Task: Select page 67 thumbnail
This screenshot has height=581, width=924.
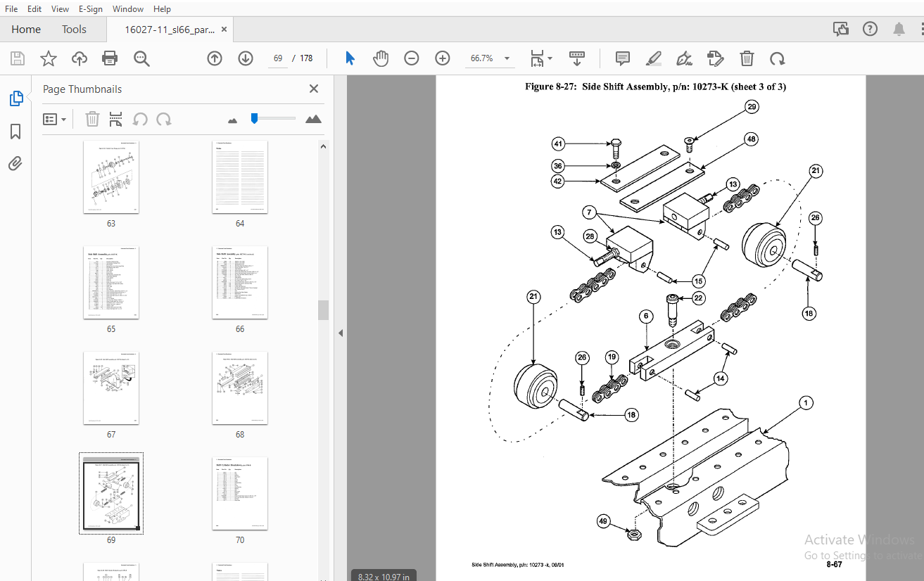Action: click(x=111, y=388)
